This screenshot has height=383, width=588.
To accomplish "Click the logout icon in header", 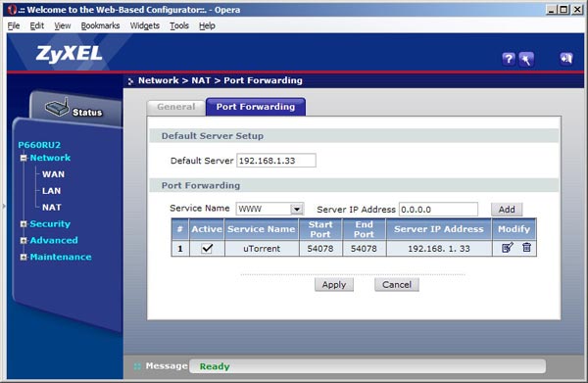I will pyautogui.click(x=566, y=59).
